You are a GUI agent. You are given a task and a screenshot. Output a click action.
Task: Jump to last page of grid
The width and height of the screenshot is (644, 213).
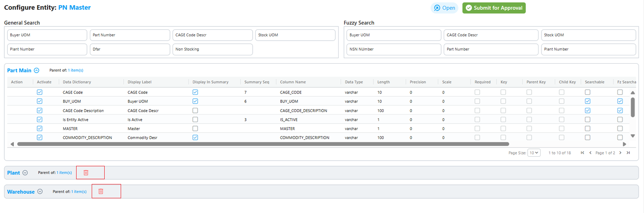[628, 153]
